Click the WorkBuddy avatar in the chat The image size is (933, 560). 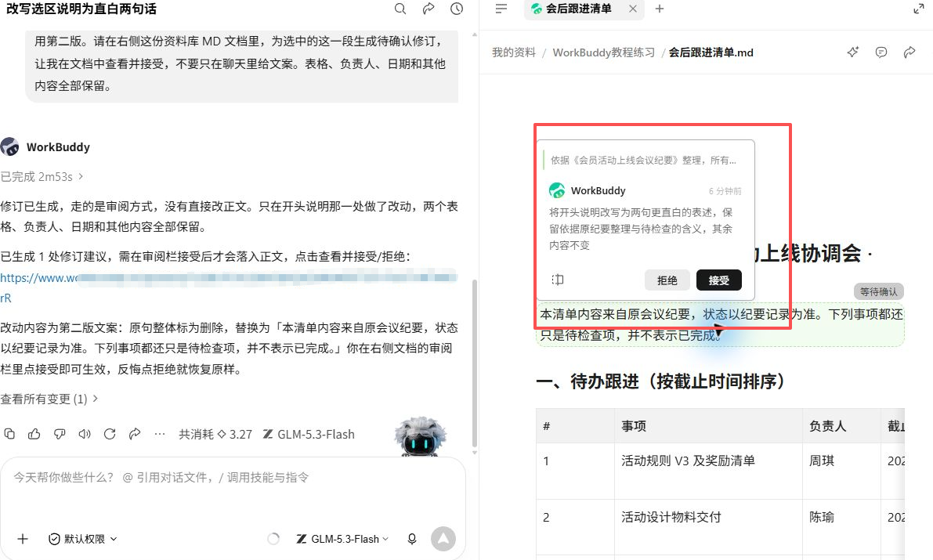[9, 146]
